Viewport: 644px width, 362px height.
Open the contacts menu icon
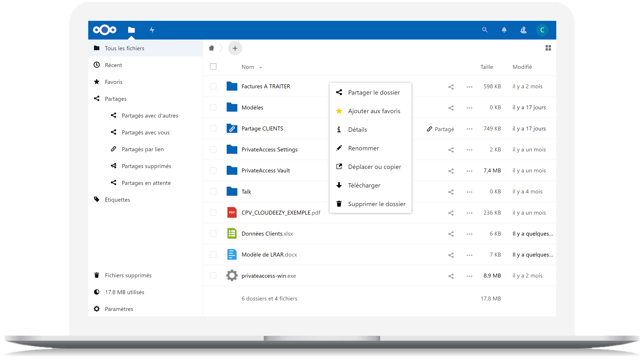[523, 30]
